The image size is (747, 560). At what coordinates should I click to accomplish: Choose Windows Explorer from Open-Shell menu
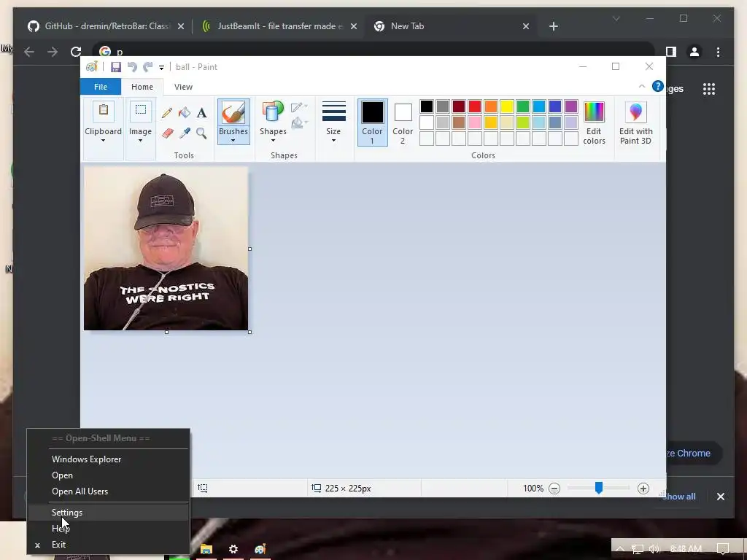108,459
